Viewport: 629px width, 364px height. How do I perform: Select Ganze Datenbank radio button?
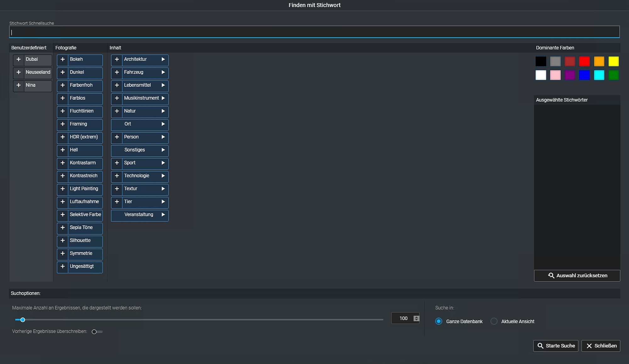tap(439, 321)
